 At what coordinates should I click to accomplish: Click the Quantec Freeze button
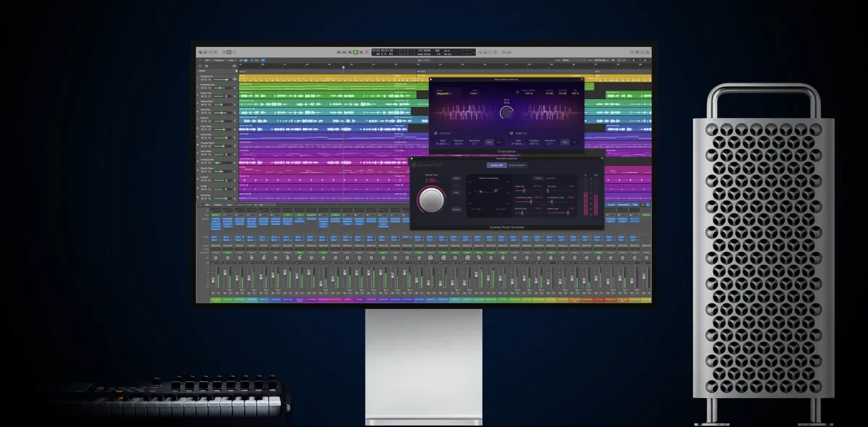pyautogui.click(x=456, y=178)
